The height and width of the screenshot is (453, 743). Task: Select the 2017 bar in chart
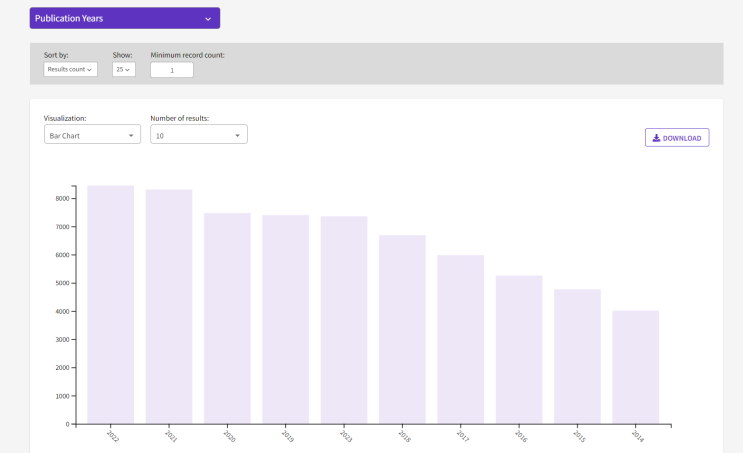point(461,339)
